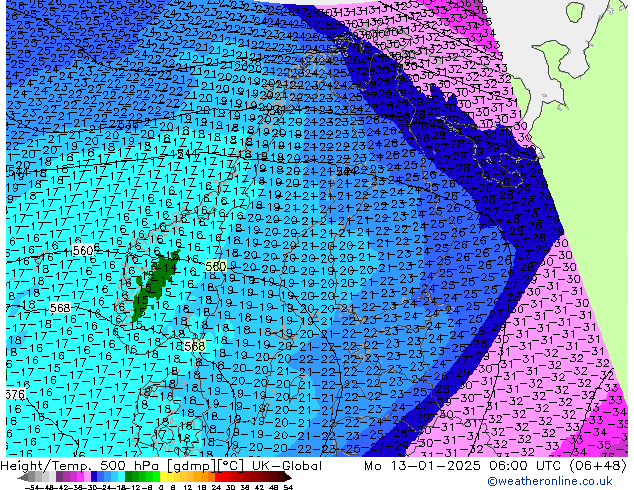Click the white 560 contour label
This screenshot has width=634, height=490.
pyautogui.click(x=83, y=251)
